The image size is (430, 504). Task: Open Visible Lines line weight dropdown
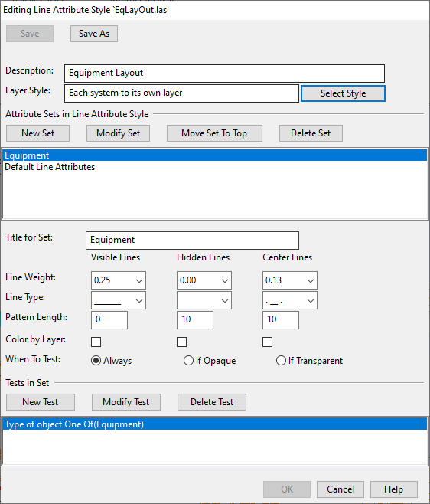119,280
